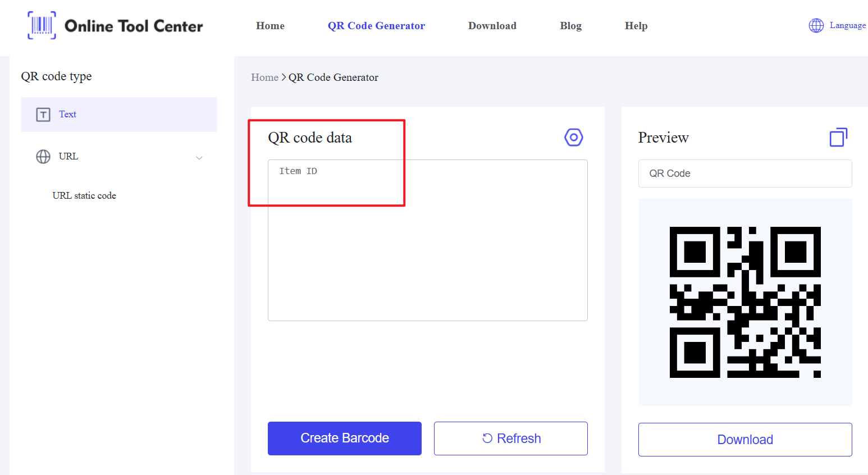Click the refresh arrow icon
Screen dimensions: 868x475
pos(487,439)
